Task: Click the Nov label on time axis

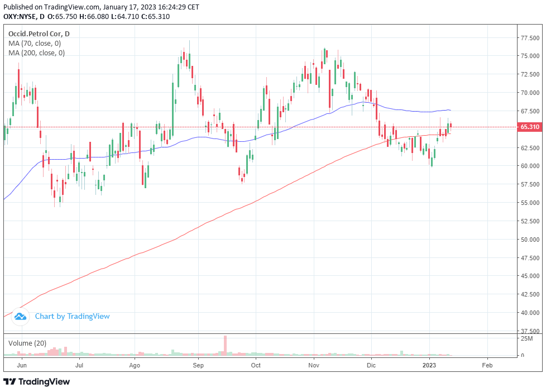Action: coord(314,365)
